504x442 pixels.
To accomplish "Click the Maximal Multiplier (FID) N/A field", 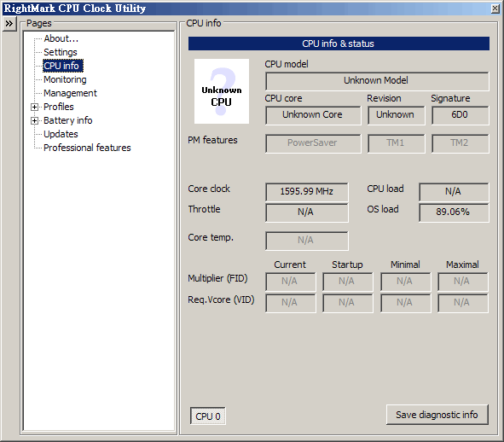I will [462, 282].
